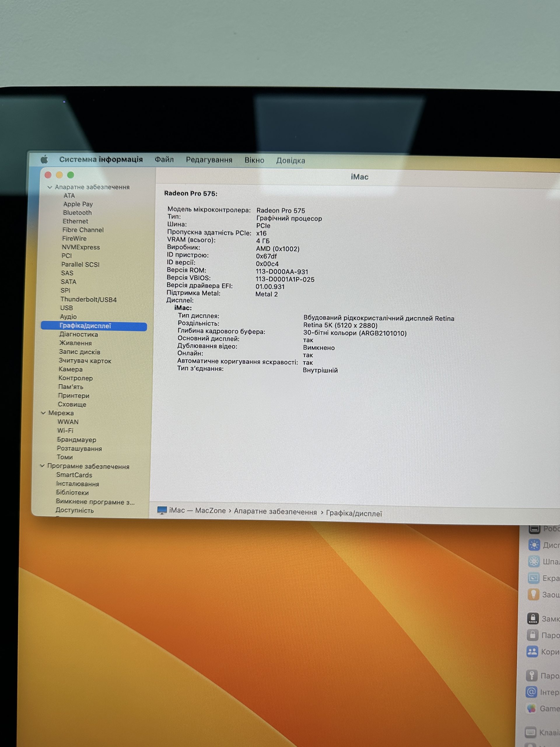Click Апаратне забезпечення in the path bar
Image resolution: width=560 pixels, height=747 pixels.
(x=275, y=512)
